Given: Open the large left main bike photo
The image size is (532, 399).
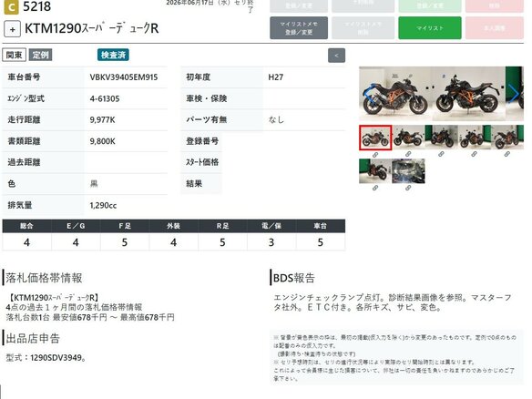Looking at the screenshot, I should pos(395,94).
